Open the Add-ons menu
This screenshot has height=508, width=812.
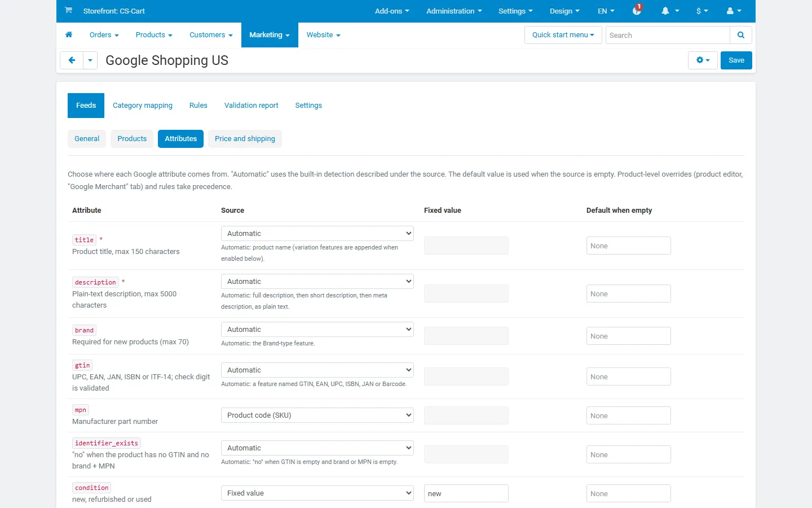tap(392, 11)
